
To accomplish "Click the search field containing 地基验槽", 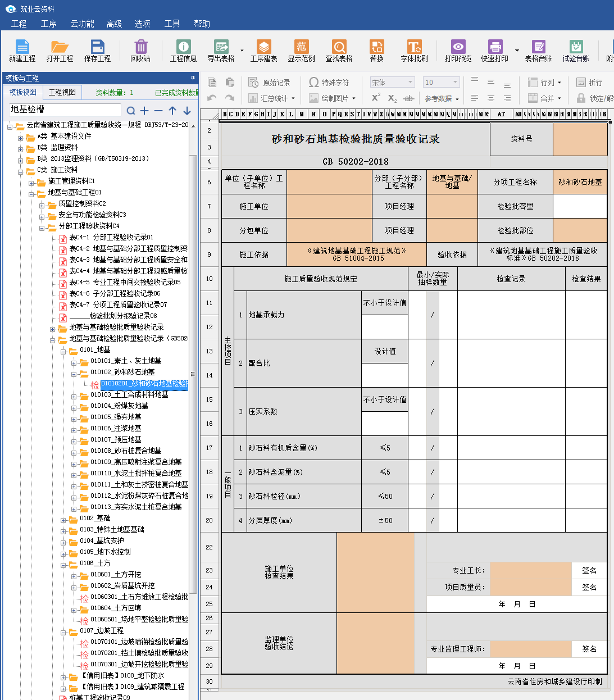I will click(x=65, y=110).
